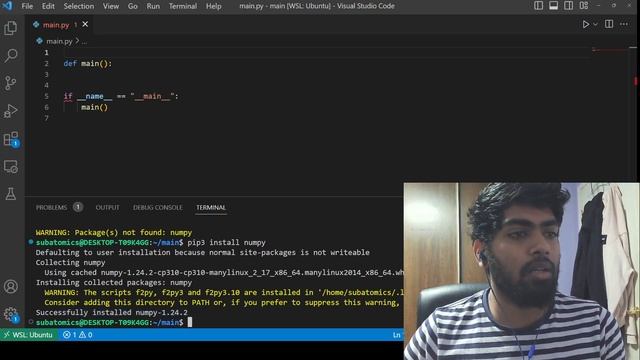This screenshot has width=640, height=360.
Task: Expand the run options dropdown arrow
Action: point(596,24)
